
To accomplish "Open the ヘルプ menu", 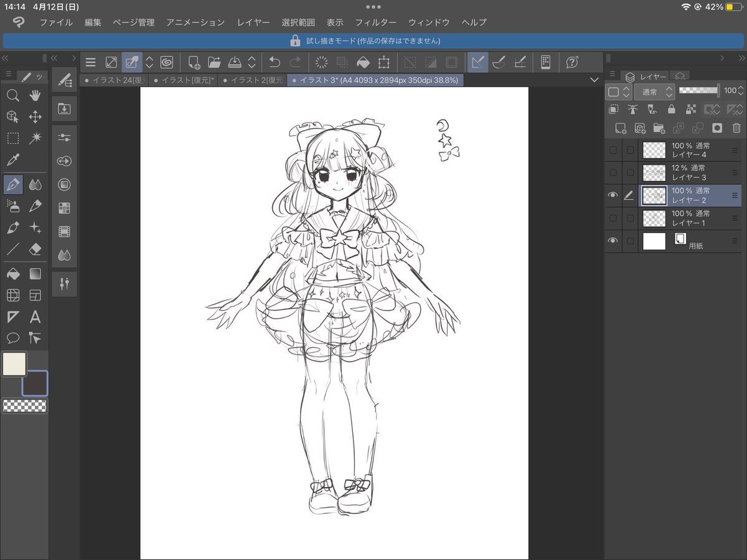I will [x=474, y=22].
